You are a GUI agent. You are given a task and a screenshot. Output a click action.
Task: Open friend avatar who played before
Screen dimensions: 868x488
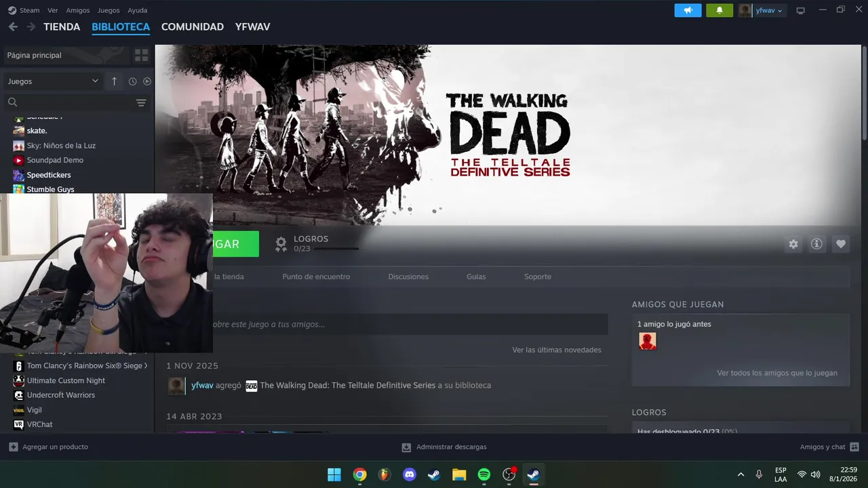tap(648, 341)
